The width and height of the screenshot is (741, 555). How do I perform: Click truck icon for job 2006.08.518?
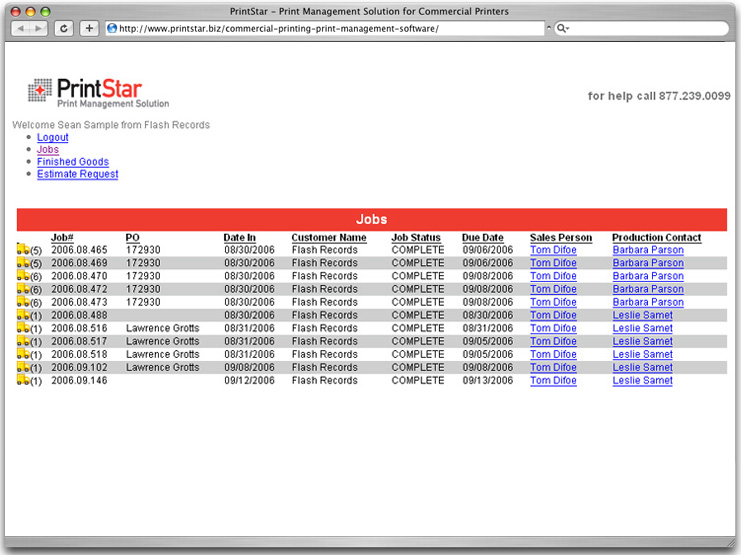point(23,354)
